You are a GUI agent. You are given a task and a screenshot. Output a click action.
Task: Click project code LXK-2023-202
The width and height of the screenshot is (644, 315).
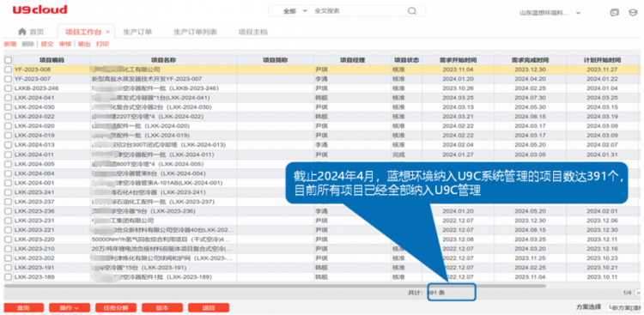34,257
